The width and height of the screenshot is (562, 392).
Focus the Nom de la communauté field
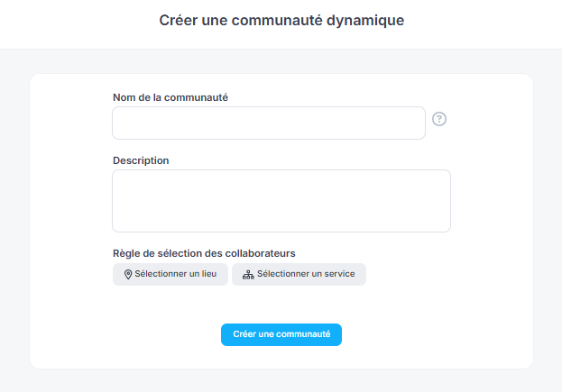(x=268, y=123)
